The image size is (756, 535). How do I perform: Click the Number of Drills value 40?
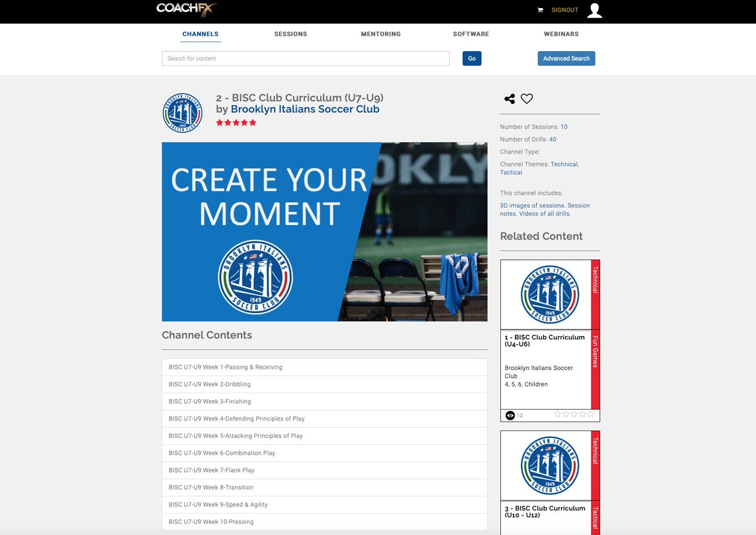(x=553, y=139)
